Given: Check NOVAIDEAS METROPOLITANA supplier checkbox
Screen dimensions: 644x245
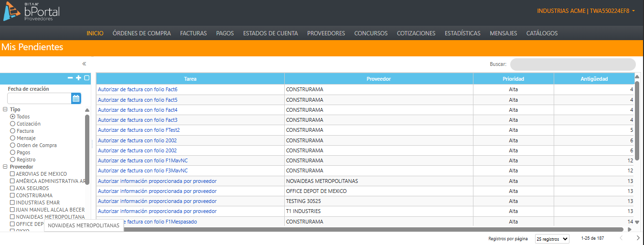Looking at the screenshot, I should 12,217.
